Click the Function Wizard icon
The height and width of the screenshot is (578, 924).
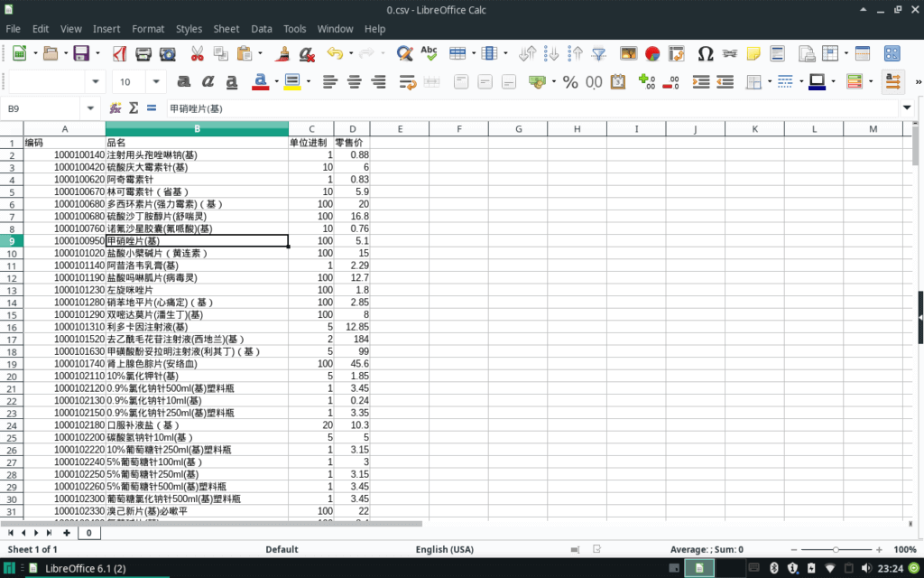tap(115, 108)
